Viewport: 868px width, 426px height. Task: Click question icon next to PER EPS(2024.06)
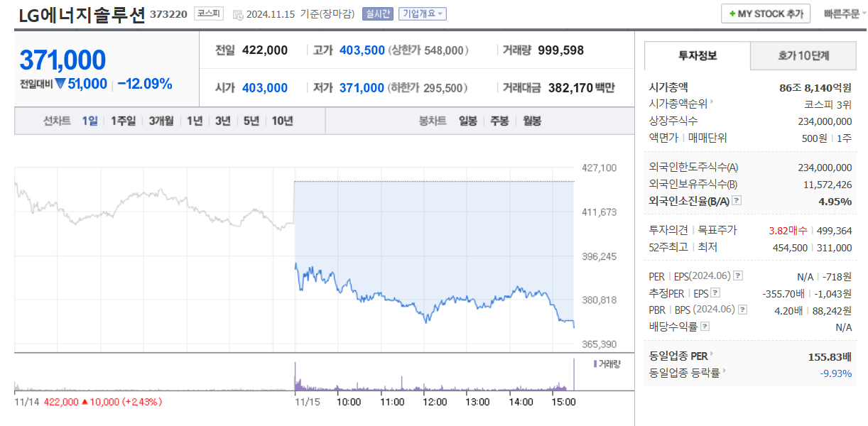pyautogui.click(x=738, y=275)
